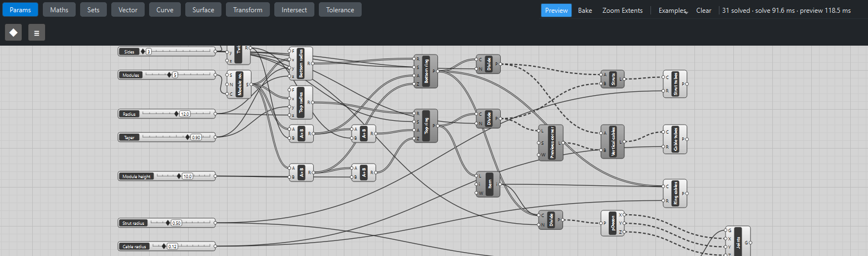The height and width of the screenshot is (256, 868).
Task: Click the N input port of Module no.
Action: 228,84
